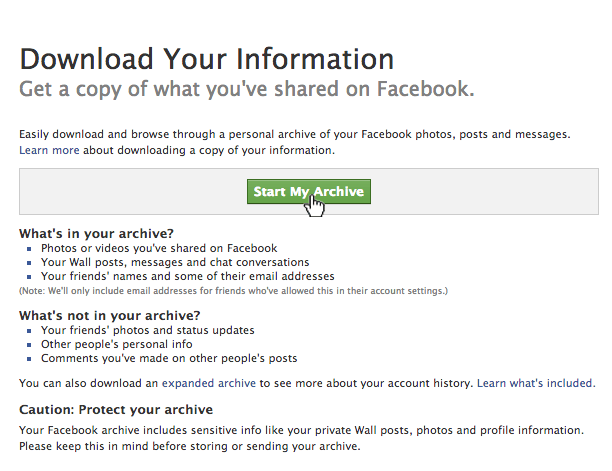Click the Download Your Information title
Screen dimensions: 612x471
point(206,59)
